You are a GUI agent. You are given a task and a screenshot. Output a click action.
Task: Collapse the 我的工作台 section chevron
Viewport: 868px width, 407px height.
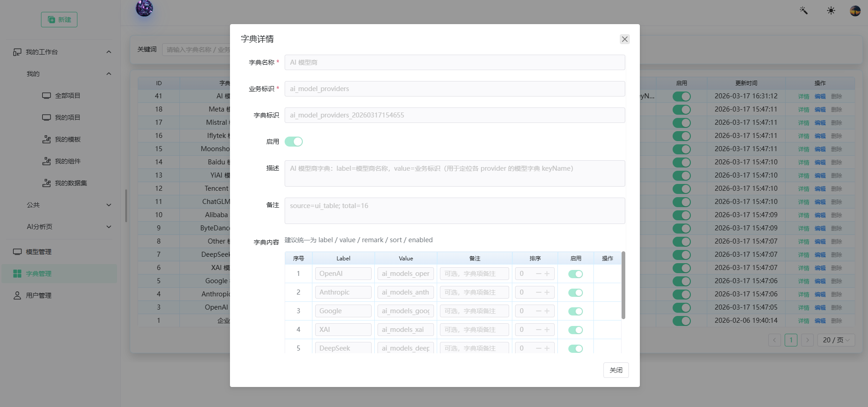point(109,52)
